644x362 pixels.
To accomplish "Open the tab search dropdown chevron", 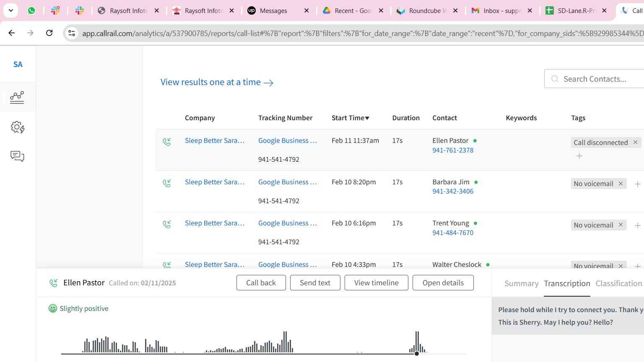I will click(x=10, y=10).
